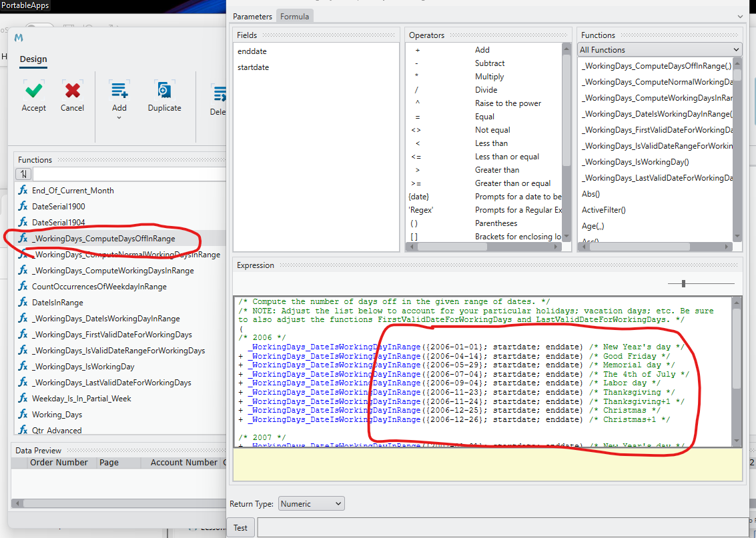Click the fx icon beside End_Of_Current_Month
Screen dimensions: 756x538
[x=23, y=190]
